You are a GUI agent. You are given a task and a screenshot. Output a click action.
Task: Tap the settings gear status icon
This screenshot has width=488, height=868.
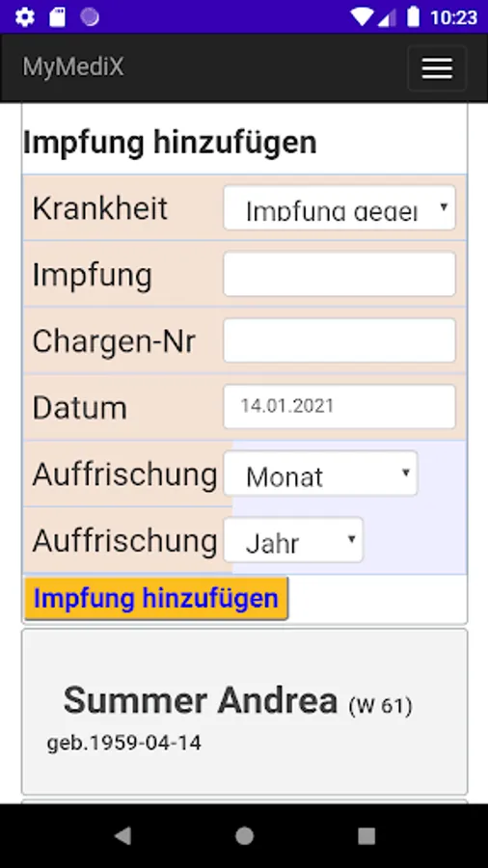(x=25, y=17)
